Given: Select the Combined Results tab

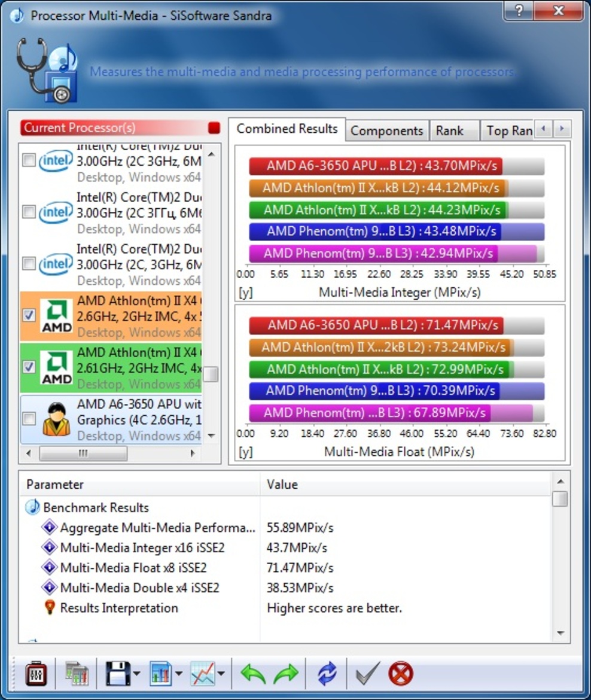Looking at the screenshot, I should click(x=287, y=129).
